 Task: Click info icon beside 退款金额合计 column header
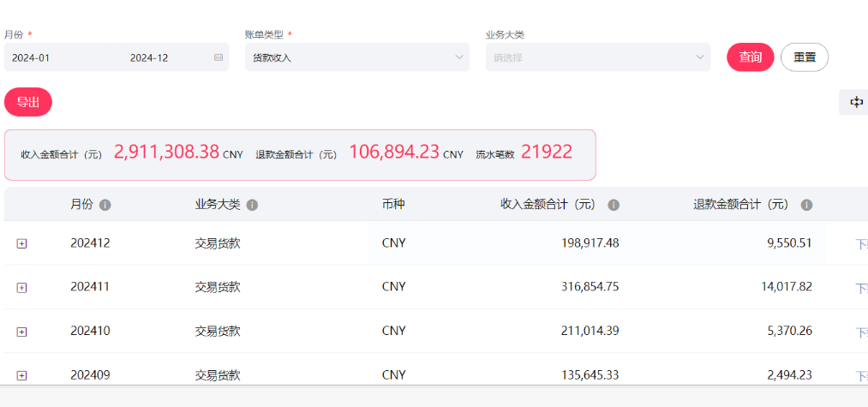[x=806, y=206]
